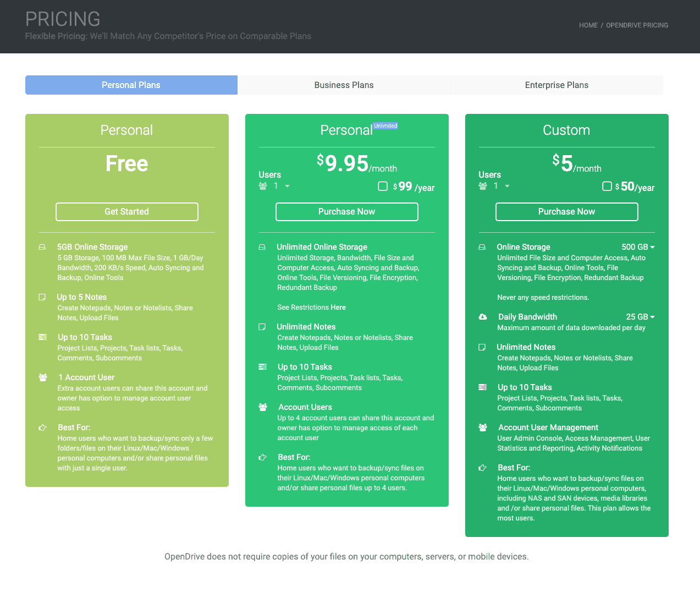Click storage drive icon beside 5GB Online Storage

click(x=42, y=248)
